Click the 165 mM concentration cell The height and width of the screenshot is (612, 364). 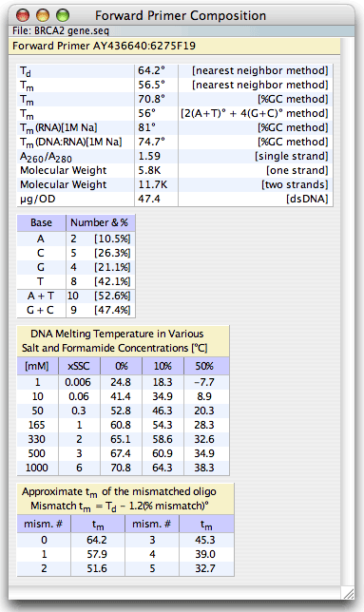[37, 425]
